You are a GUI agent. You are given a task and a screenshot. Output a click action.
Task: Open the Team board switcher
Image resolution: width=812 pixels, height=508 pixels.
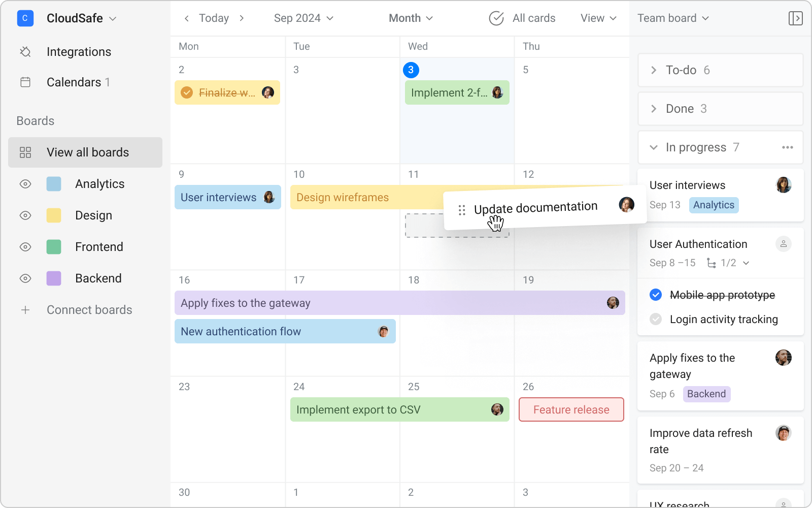click(x=672, y=18)
